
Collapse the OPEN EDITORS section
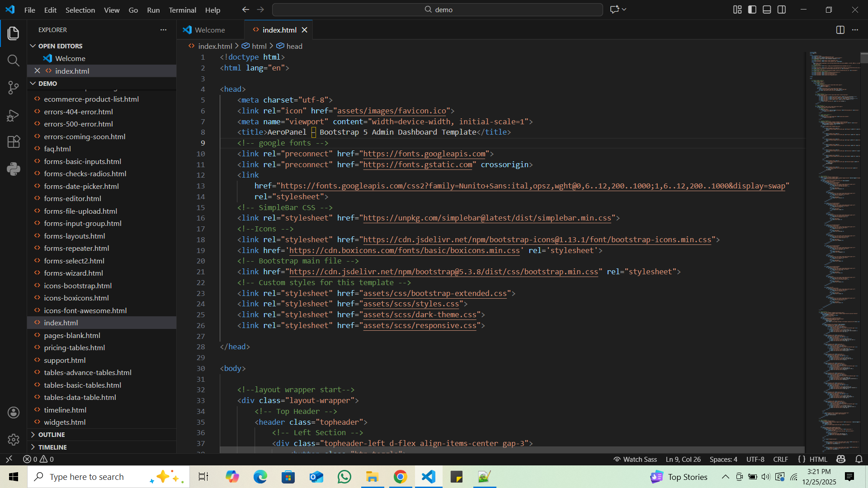click(60, 46)
